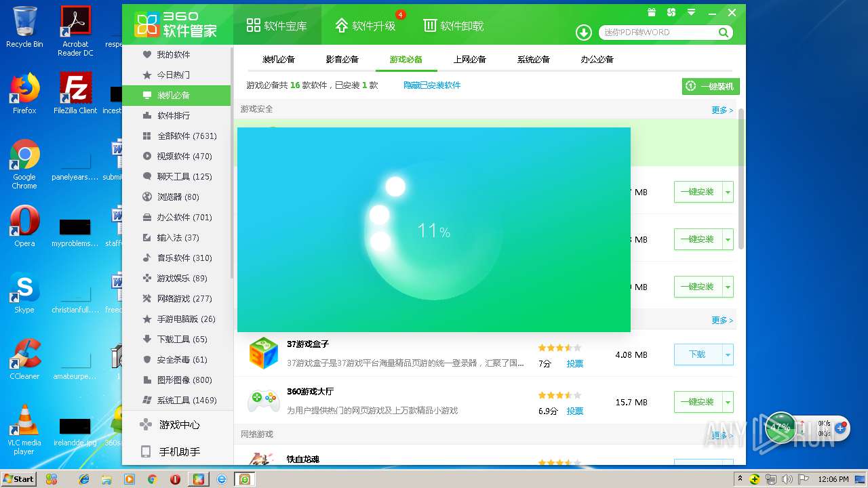Click the 37游戏盒子 app icon
868x488 pixels.
click(263, 353)
